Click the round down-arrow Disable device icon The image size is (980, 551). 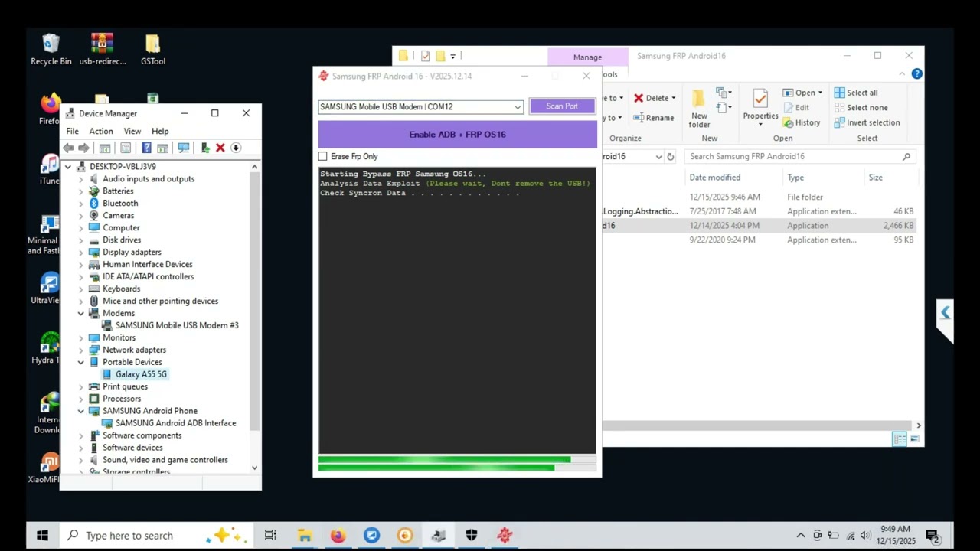(236, 148)
